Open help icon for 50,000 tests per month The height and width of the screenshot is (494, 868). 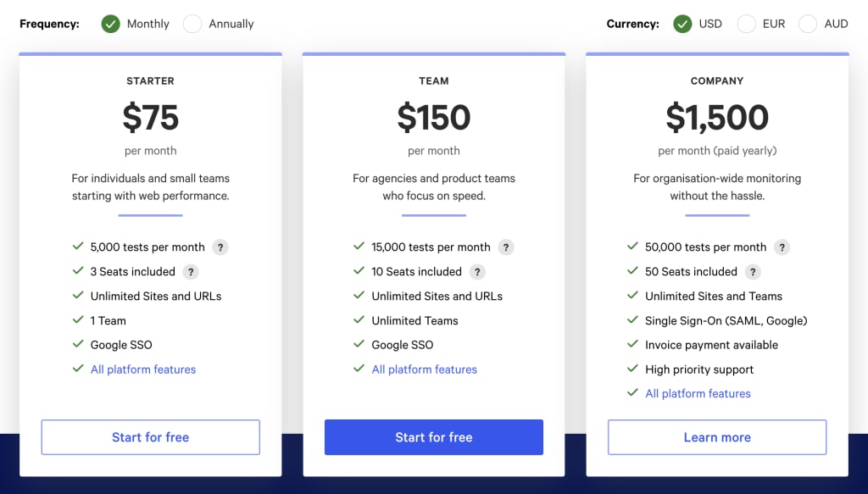point(782,247)
